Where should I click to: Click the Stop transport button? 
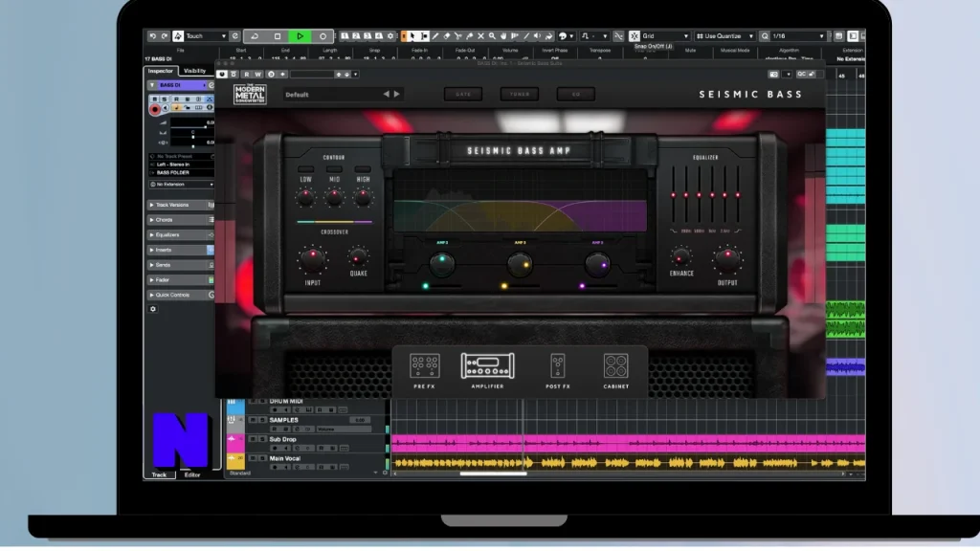[278, 36]
